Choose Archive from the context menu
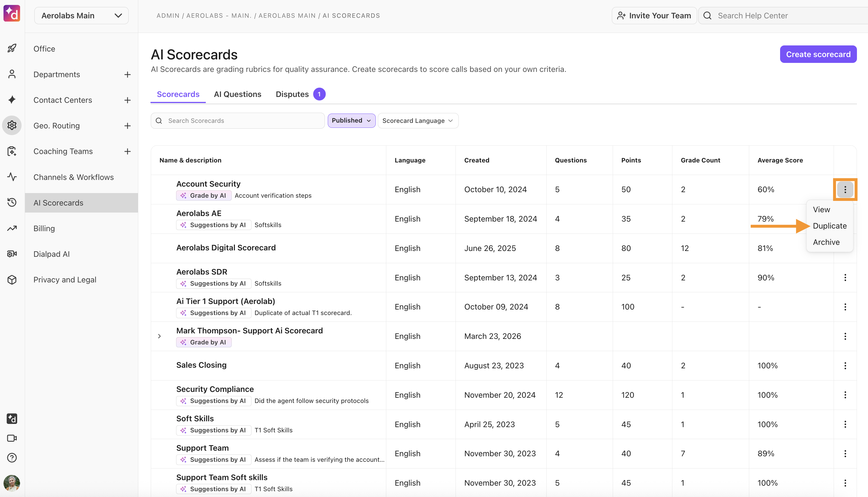868x497 pixels. pos(826,242)
